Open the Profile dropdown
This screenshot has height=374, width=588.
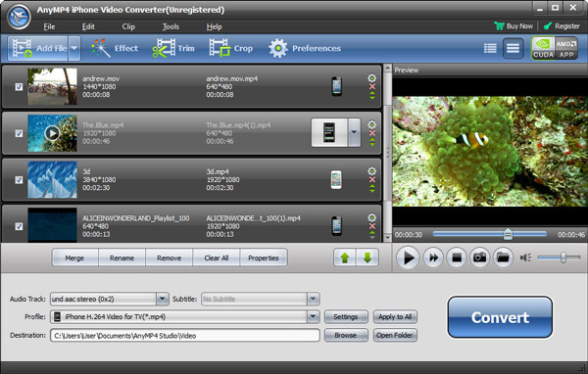click(x=314, y=316)
